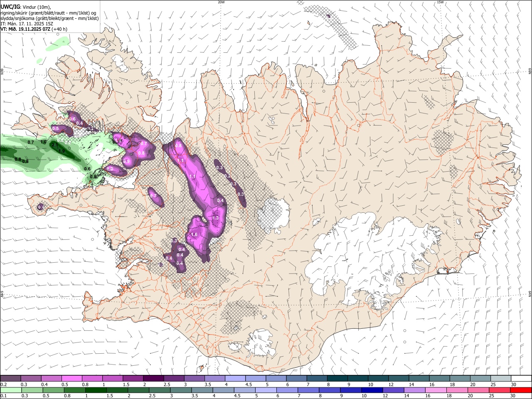The height and width of the screenshot is (399, 532).
Task: Pick the pale grey 25–30 swatch in top legend row
Action: [x=501, y=378]
